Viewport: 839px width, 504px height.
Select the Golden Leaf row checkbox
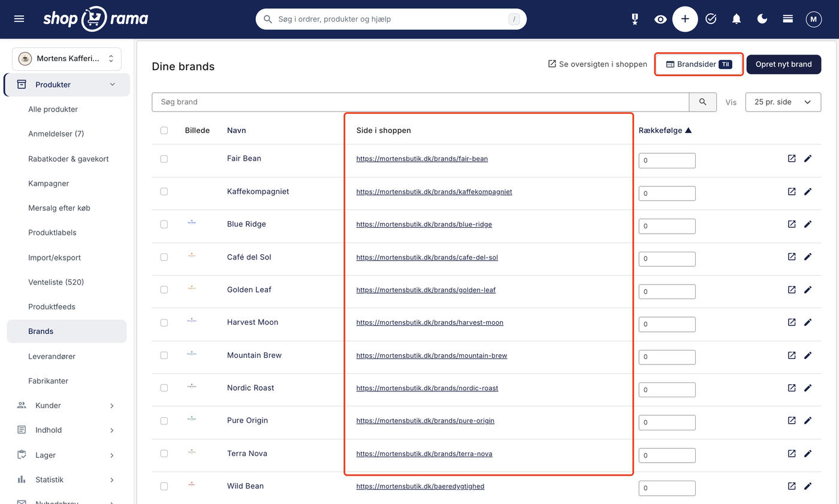tap(164, 290)
